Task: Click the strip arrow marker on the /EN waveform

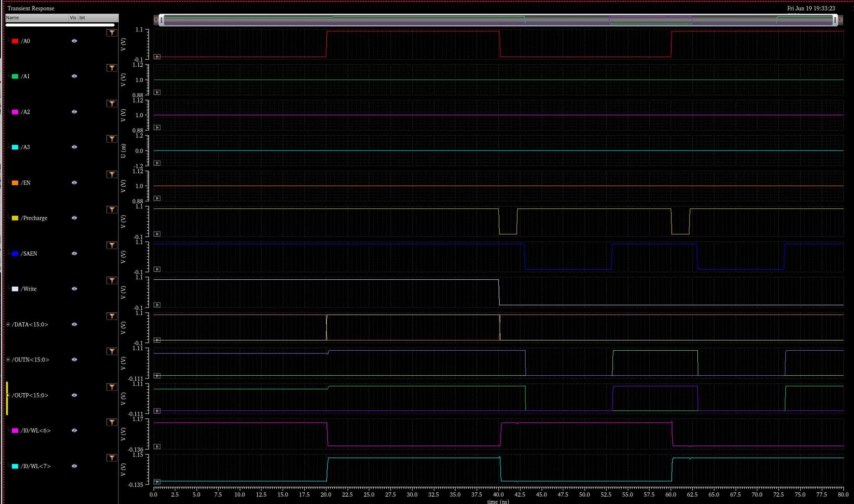Action: coord(157,199)
